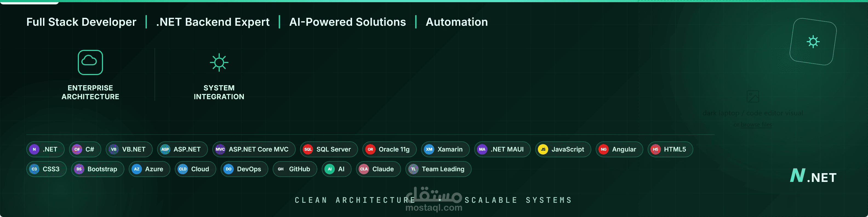868x217 pixels.
Task: Click the 'ENTERPRISE ARCHITECTURE' label
Action: pos(90,92)
